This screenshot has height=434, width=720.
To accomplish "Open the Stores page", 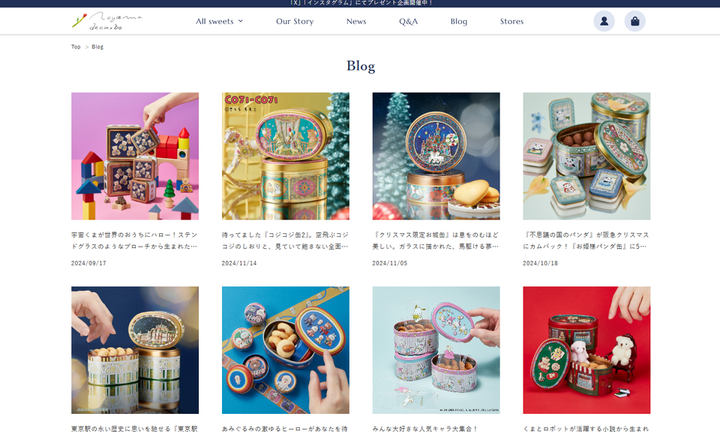I will click(512, 21).
